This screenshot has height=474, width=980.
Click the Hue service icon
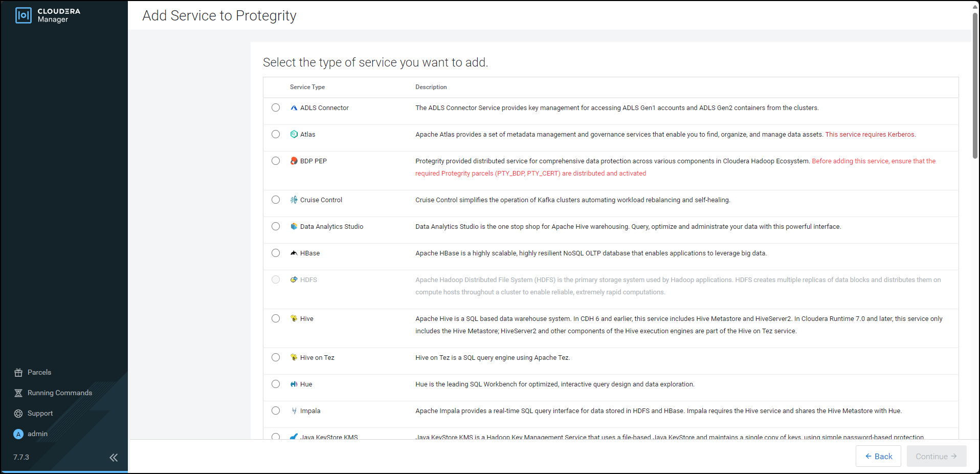(x=294, y=384)
